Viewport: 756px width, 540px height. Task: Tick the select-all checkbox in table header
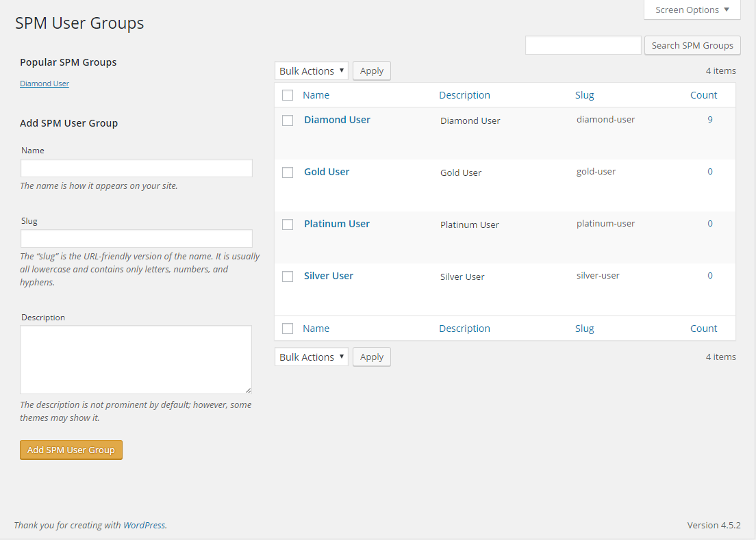[288, 95]
